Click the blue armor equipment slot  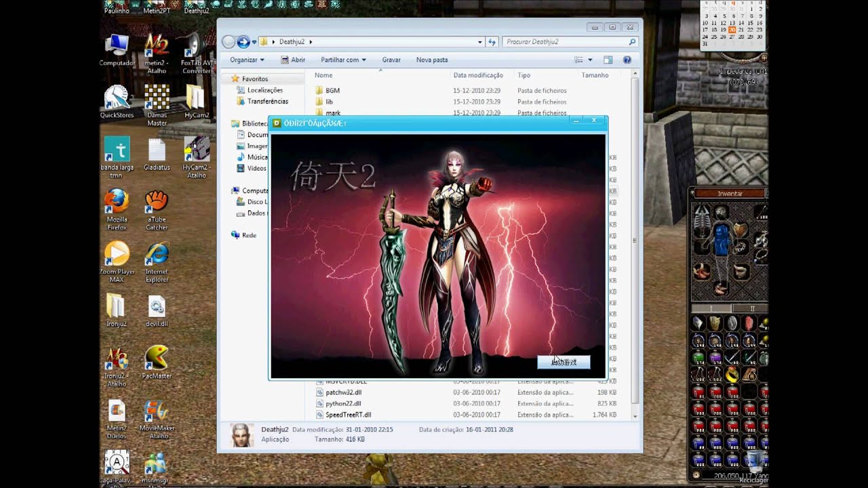(721, 241)
